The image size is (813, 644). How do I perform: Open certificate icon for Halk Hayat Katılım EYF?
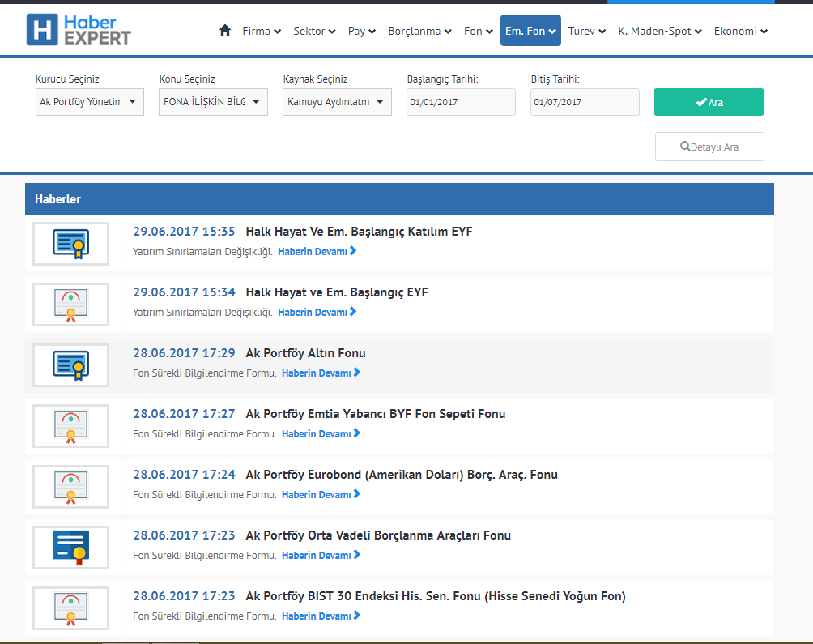[70, 244]
